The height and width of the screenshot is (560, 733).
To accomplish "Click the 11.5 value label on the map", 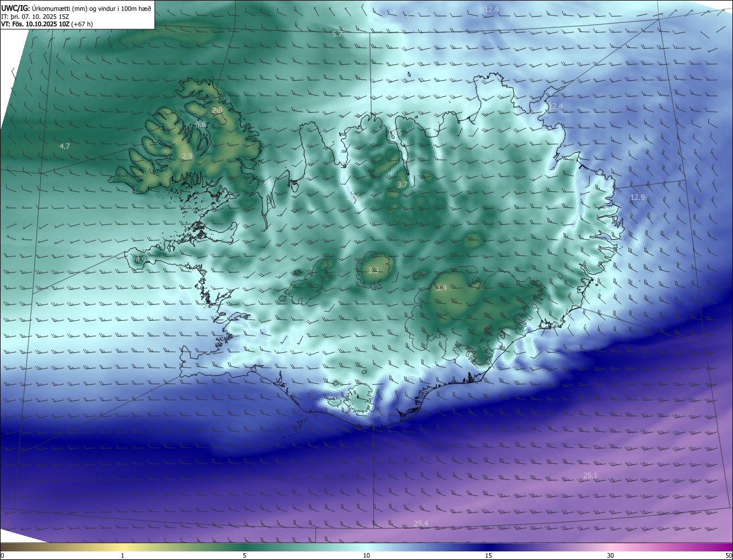I will (x=403, y=18).
